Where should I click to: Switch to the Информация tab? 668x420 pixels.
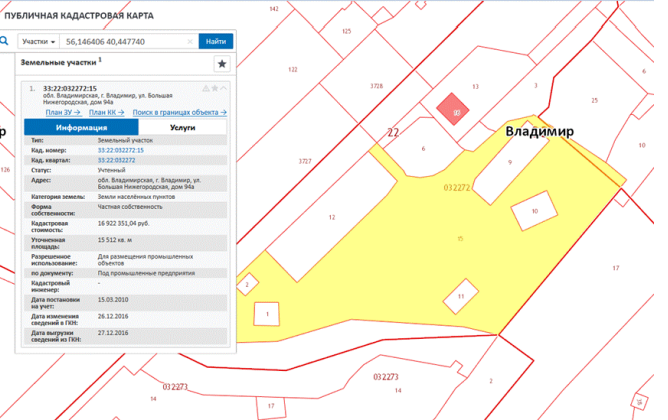[81, 127]
